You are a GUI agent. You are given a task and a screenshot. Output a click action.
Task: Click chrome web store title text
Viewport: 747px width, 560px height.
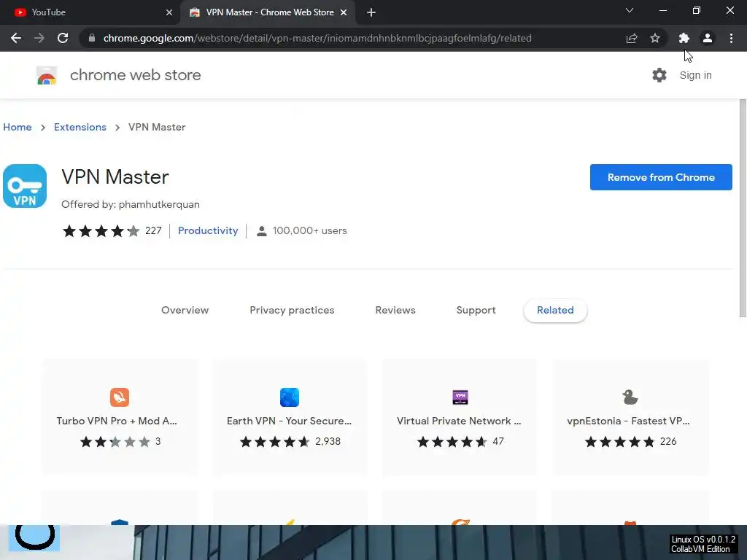pos(135,75)
